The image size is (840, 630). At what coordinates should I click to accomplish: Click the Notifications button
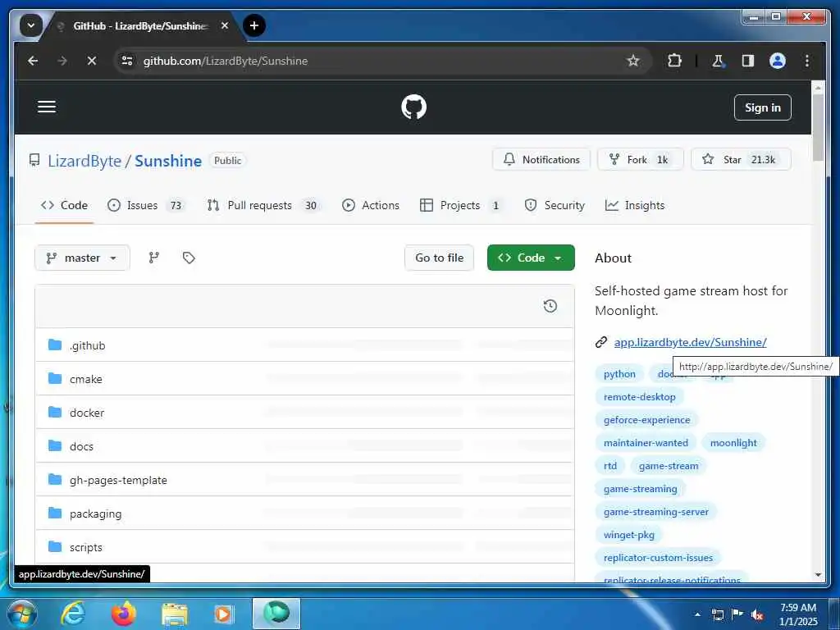click(x=541, y=160)
